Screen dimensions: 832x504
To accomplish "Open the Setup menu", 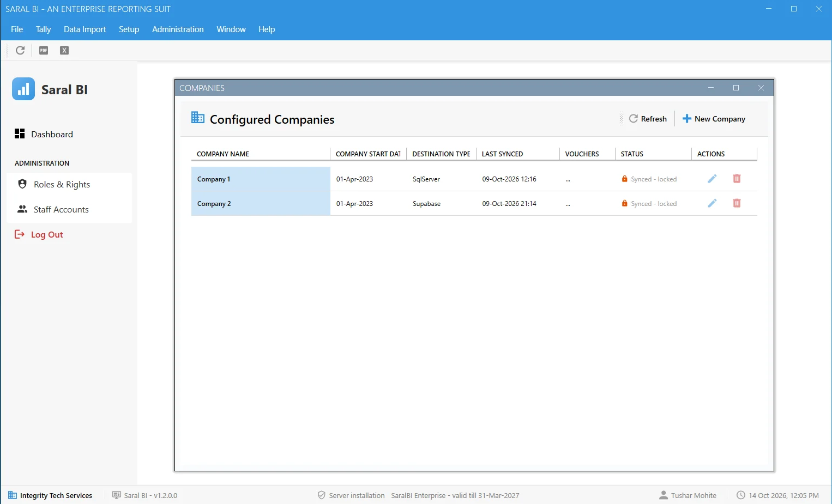I will [x=129, y=29].
